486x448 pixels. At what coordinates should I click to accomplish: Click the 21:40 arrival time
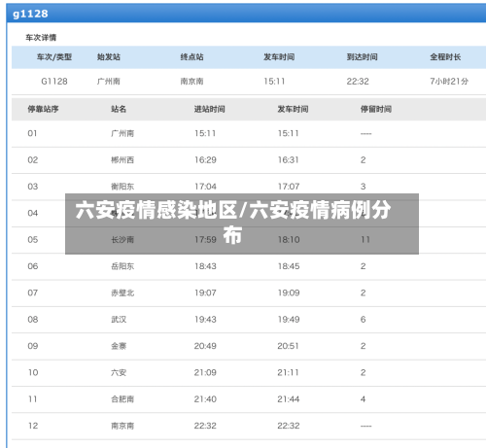tap(205, 399)
